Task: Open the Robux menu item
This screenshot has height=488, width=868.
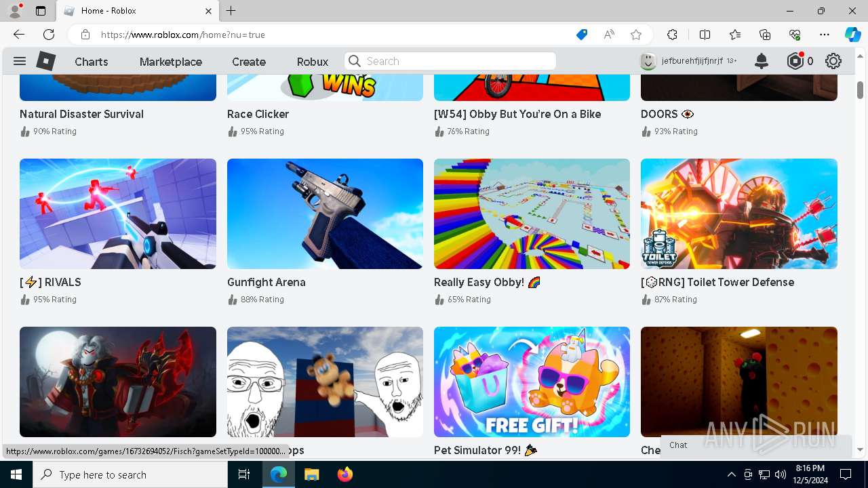Action: 313,62
